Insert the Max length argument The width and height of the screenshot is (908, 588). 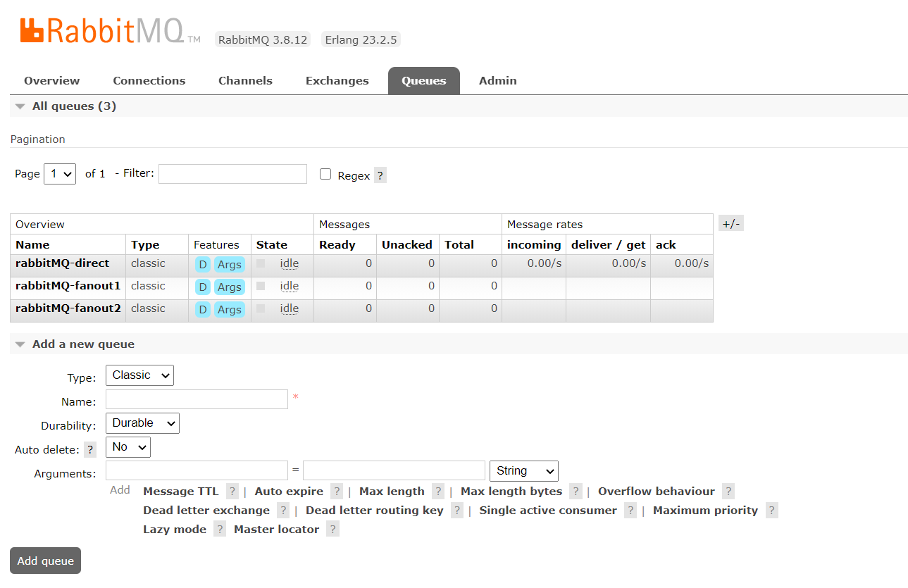[x=392, y=492]
